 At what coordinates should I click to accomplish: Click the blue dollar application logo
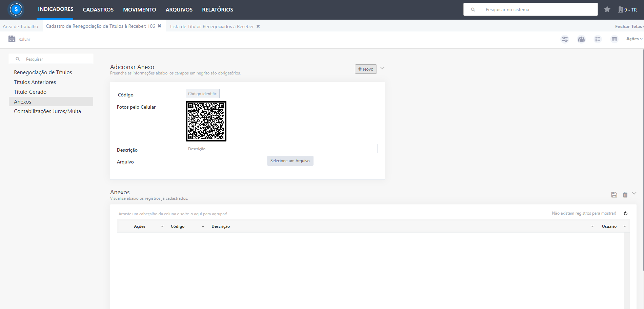16,9
